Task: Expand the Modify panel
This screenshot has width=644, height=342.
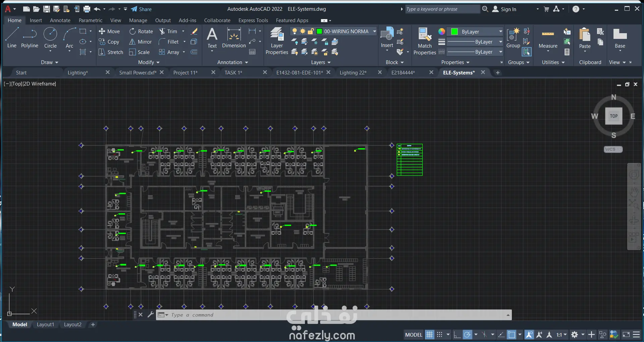Action: coord(149,62)
